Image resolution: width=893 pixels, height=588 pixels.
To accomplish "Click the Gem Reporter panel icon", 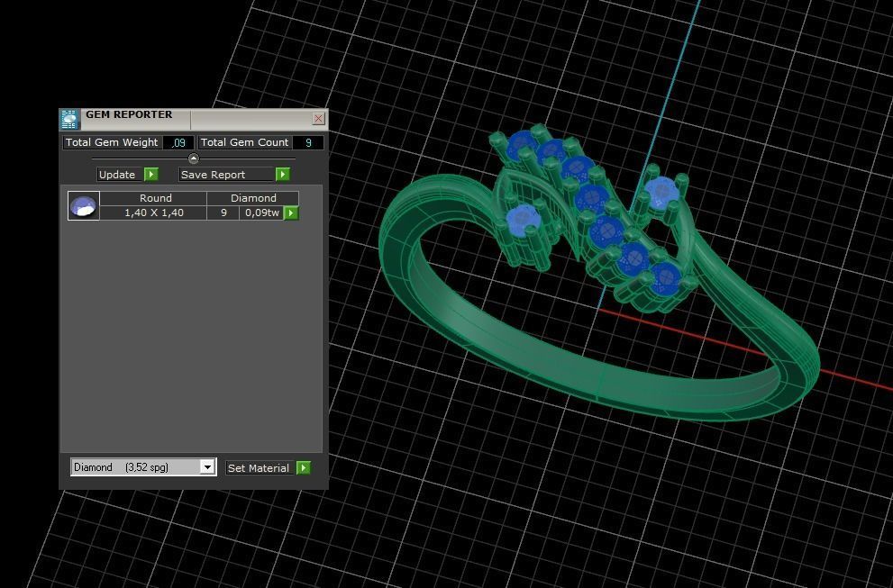I will [x=69, y=119].
